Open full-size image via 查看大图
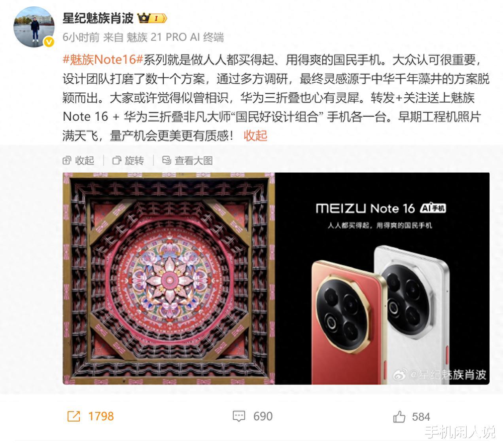The height and width of the screenshot is (448, 503). (x=194, y=161)
